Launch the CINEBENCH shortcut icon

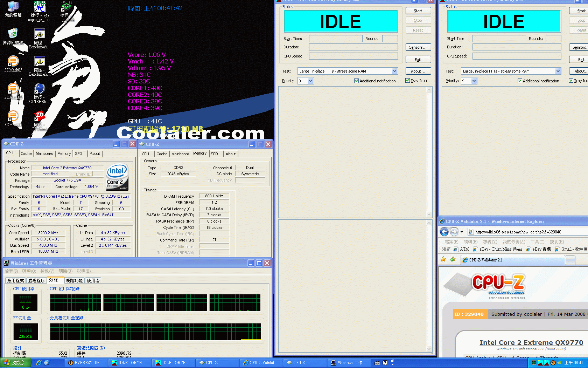coord(40,93)
